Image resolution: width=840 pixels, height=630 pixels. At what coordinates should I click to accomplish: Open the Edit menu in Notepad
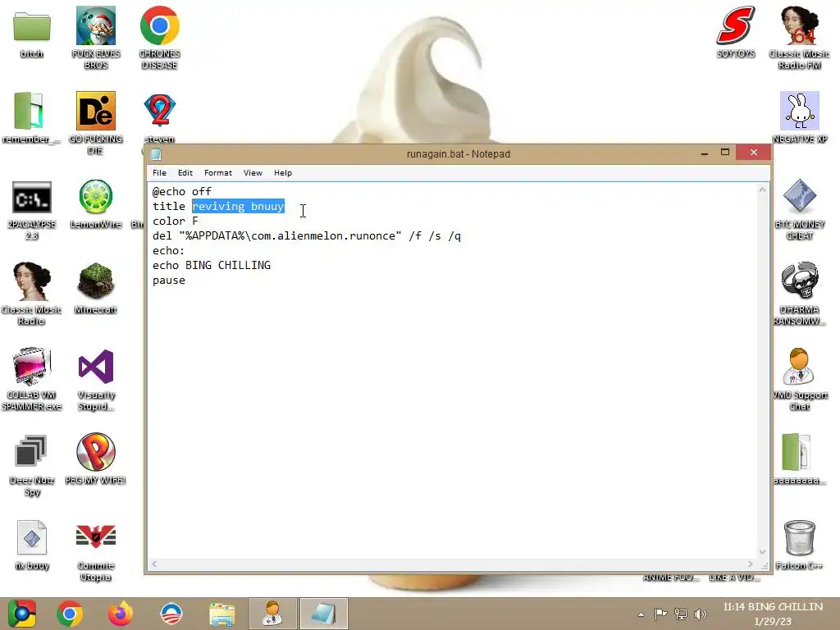pyautogui.click(x=185, y=172)
